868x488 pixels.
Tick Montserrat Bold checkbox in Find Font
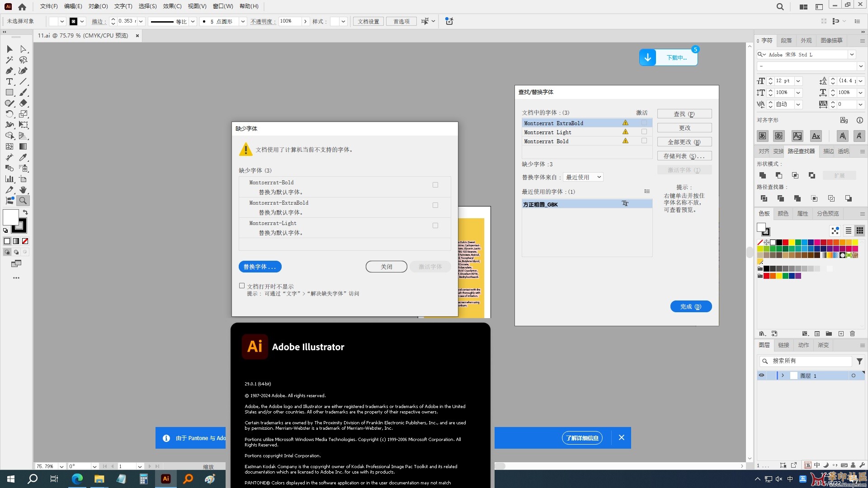point(644,141)
